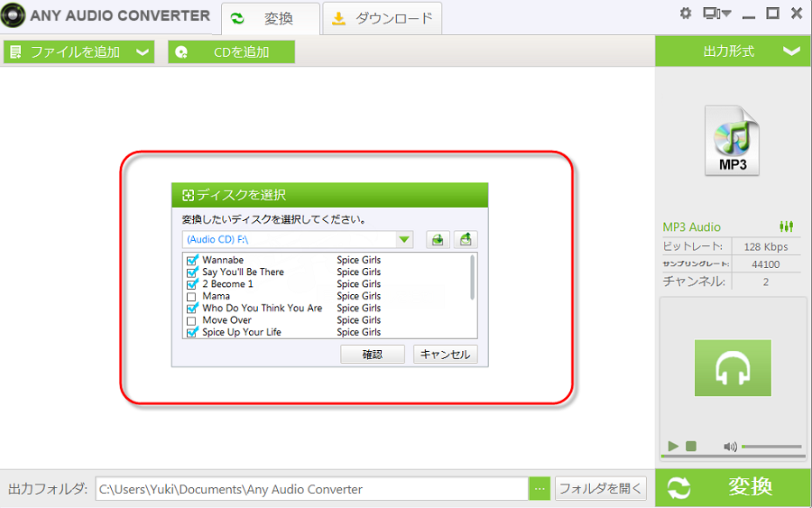
Task: Click the playback progress bar
Action: coord(733,457)
